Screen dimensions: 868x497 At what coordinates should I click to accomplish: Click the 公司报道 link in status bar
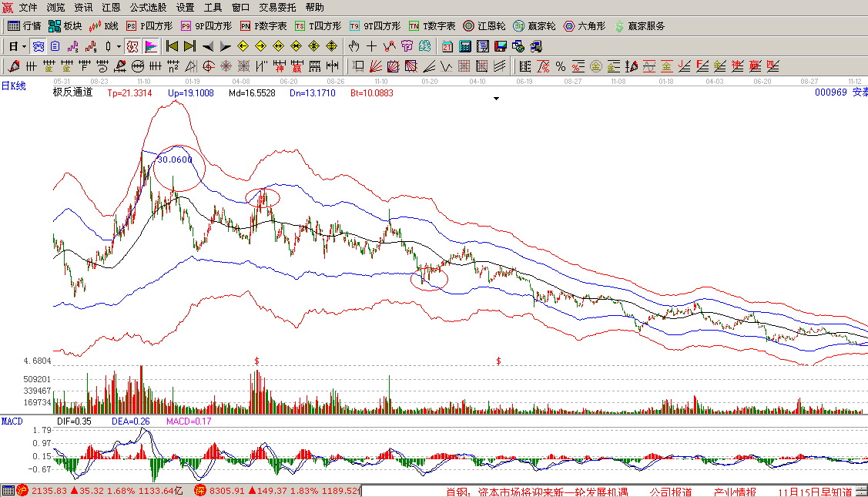coord(670,492)
